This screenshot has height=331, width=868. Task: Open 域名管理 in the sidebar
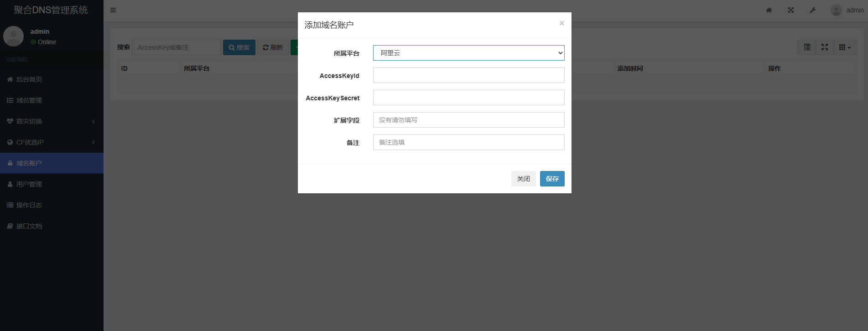(29, 100)
